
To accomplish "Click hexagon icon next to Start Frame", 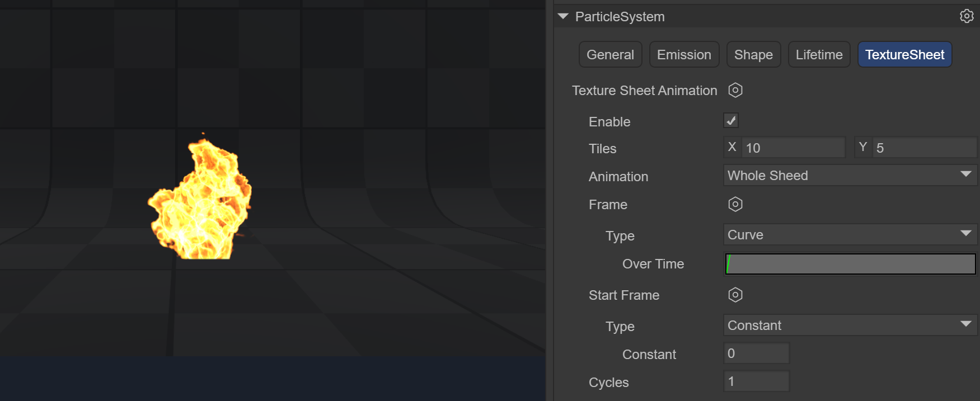I will pos(735,295).
